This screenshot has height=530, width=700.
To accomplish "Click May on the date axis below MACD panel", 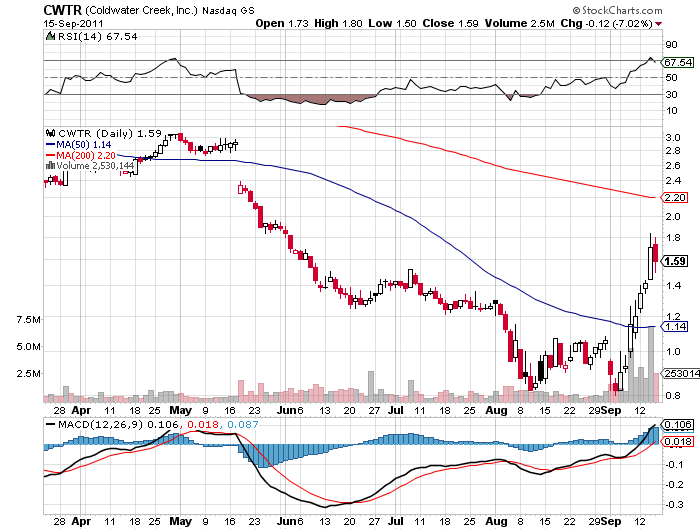I will point(180,521).
